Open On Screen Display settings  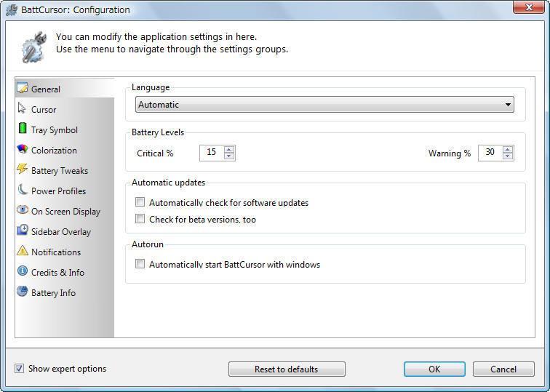tap(65, 211)
